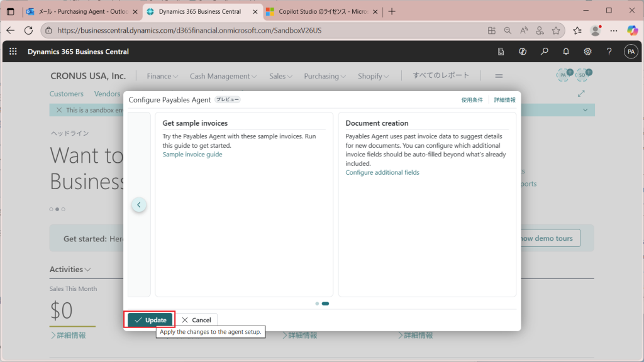Select the second page dot of agent setup
Image resolution: width=644 pixels, height=362 pixels.
click(x=325, y=304)
